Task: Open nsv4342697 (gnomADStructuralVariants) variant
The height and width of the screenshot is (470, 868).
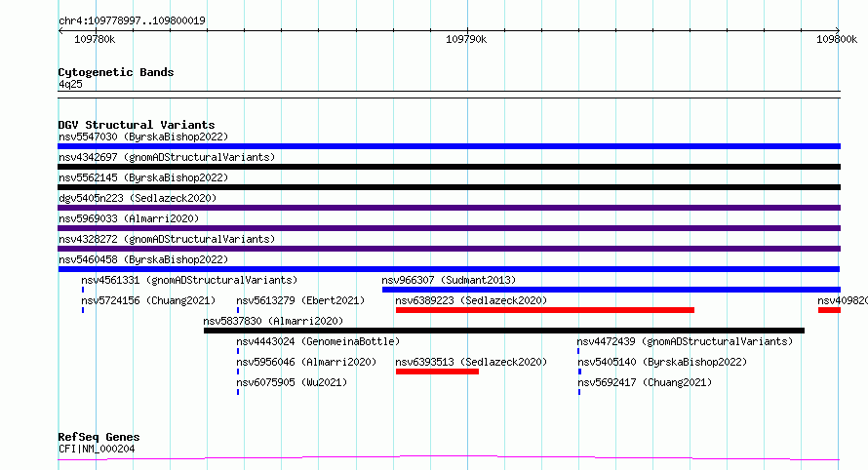Action: pyautogui.click(x=167, y=157)
